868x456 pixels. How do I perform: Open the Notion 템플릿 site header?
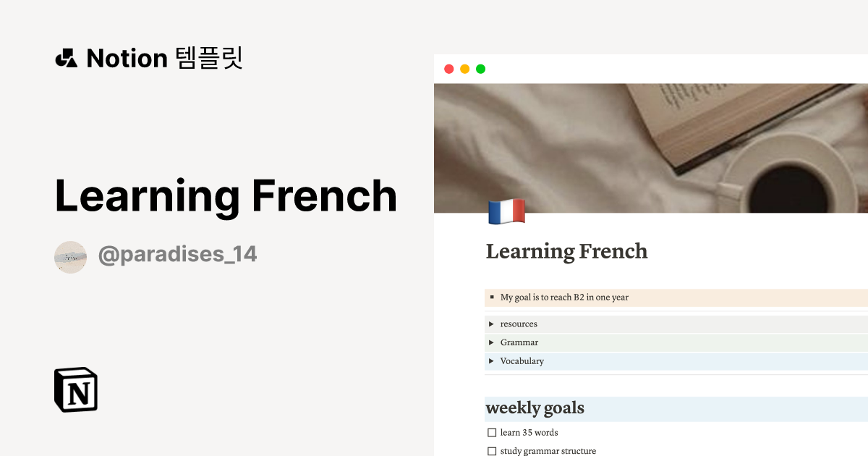148,58
